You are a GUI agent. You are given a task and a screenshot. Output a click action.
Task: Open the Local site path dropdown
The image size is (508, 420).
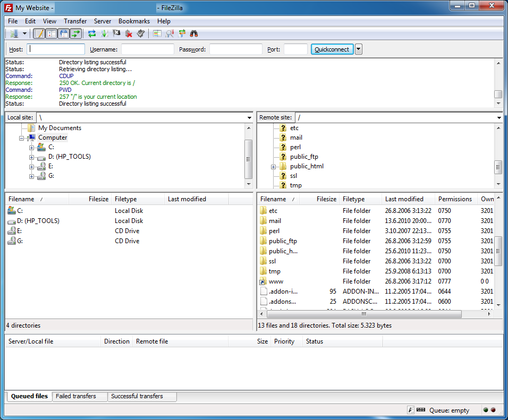pyautogui.click(x=249, y=117)
